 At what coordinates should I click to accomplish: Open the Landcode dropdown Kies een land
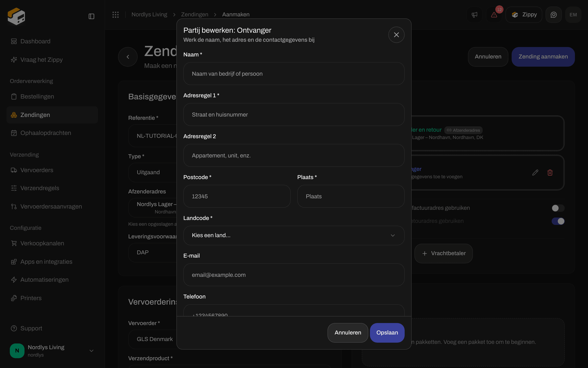[294, 235]
